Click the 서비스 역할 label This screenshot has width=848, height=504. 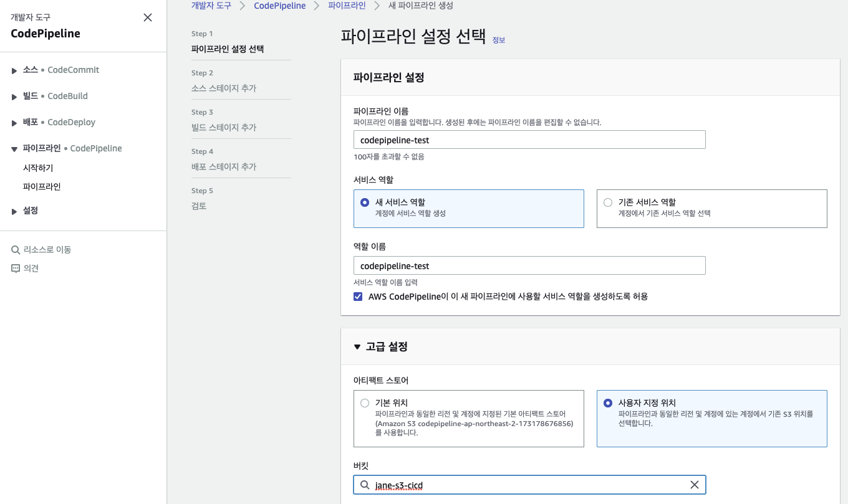pyautogui.click(x=373, y=179)
